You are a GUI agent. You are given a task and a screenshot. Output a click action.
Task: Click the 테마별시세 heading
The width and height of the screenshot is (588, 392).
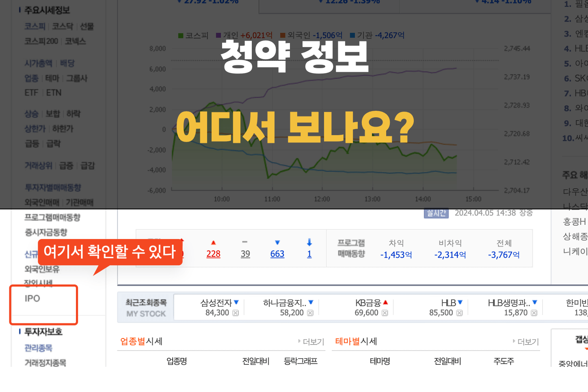(356, 342)
